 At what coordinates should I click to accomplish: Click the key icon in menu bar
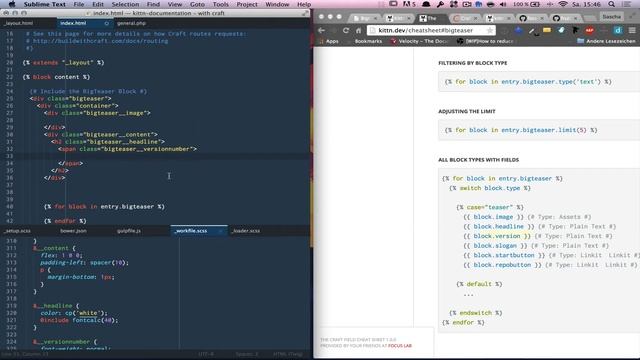pyautogui.click(x=440, y=4)
